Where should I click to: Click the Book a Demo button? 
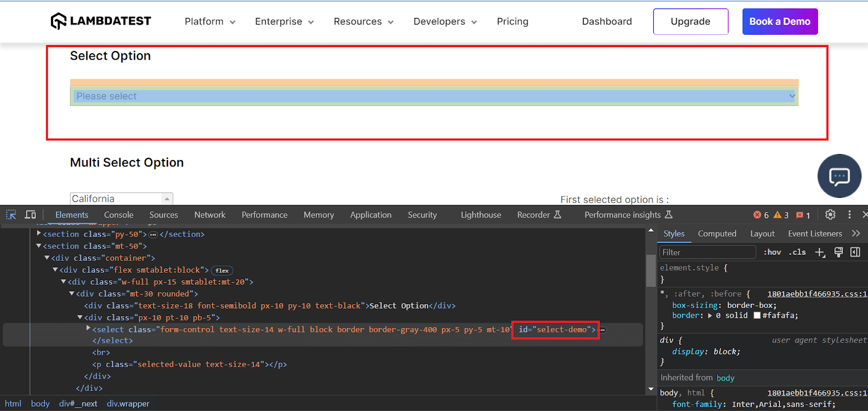(780, 22)
